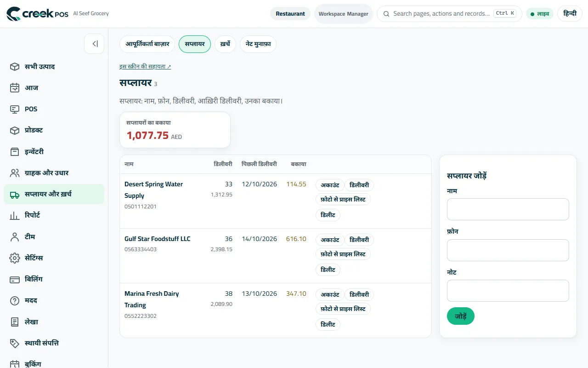This screenshot has width=588, height=368.
Task: Click the सभी उत्पाद box icon in sidebar
Action: [x=15, y=67]
